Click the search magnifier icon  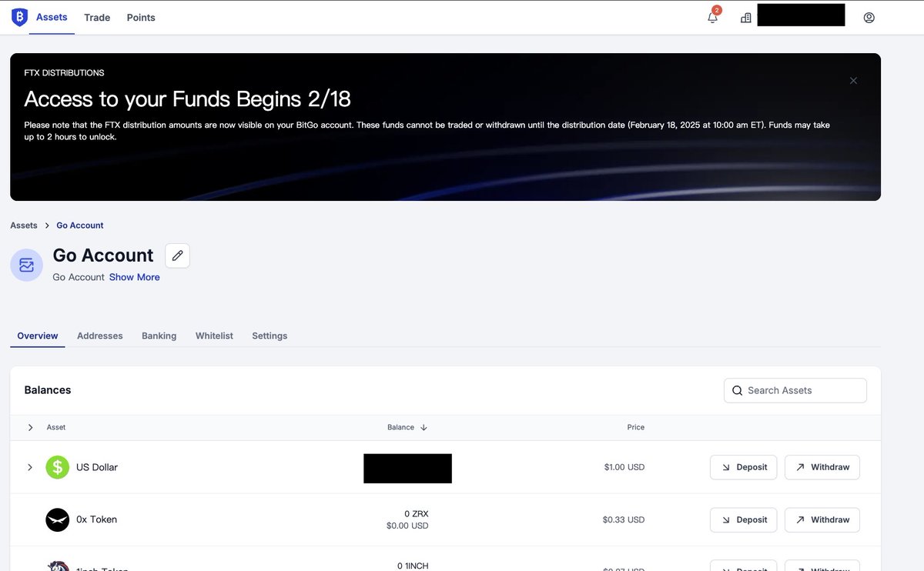pos(737,390)
